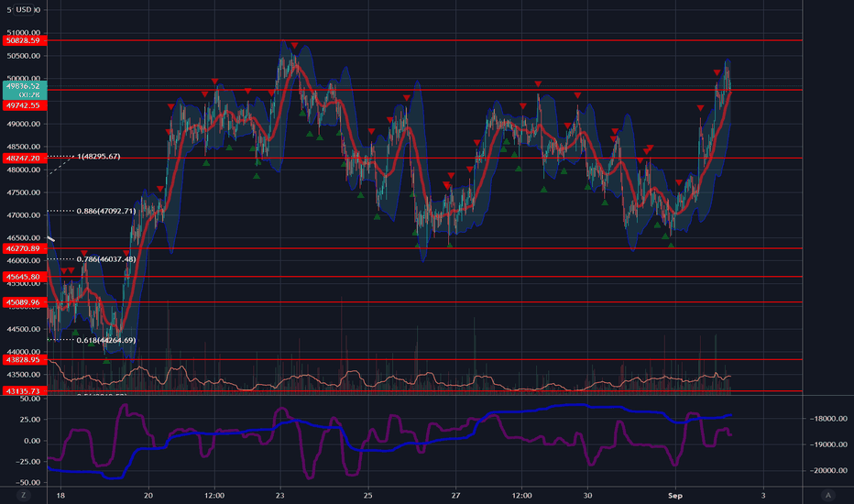Image resolution: width=854 pixels, height=504 pixels.
Task: Click the 51000.00 price scale value
Action: pos(24,33)
